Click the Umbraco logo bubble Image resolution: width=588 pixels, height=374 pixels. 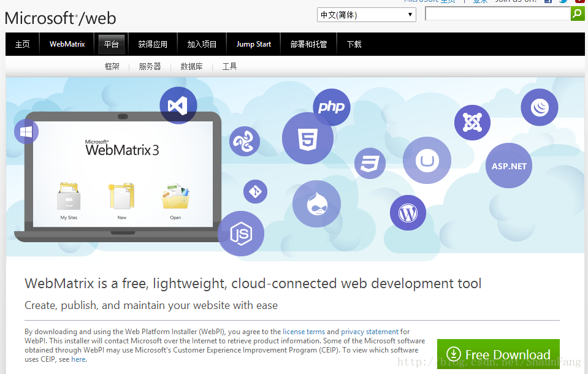click(427, 161)
